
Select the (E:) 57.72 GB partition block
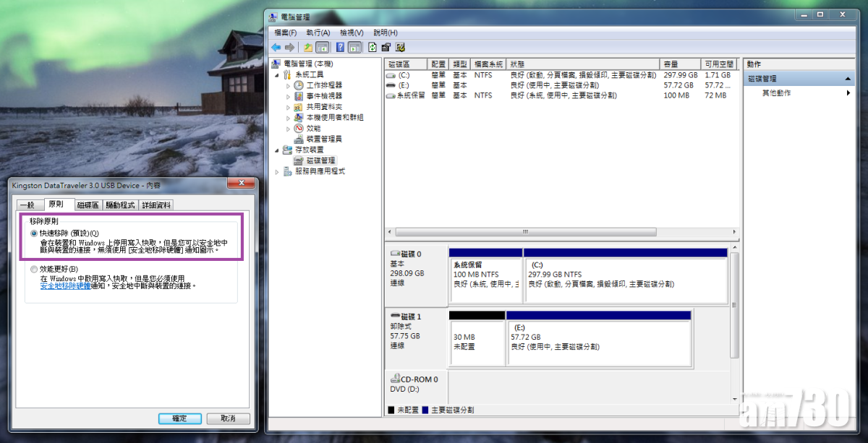(x=599, y=342)
